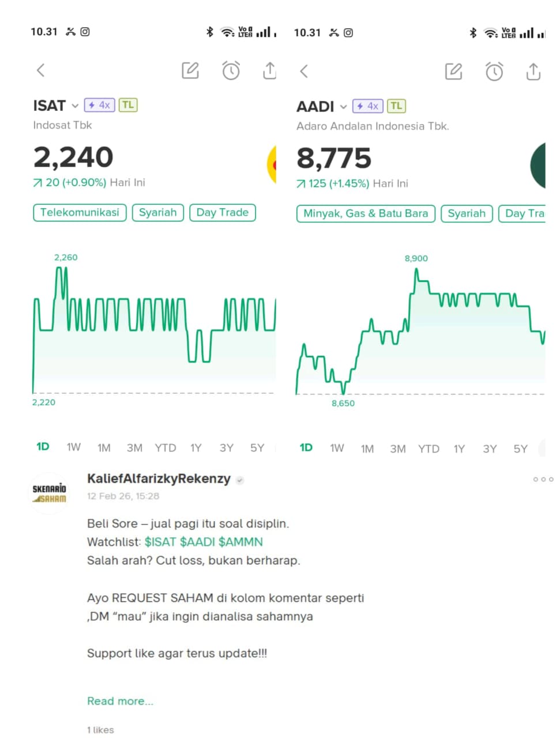Share the ISAT stock page
Image resolution: width=560 pixels, height=738 pixels.
coord(269,70)
